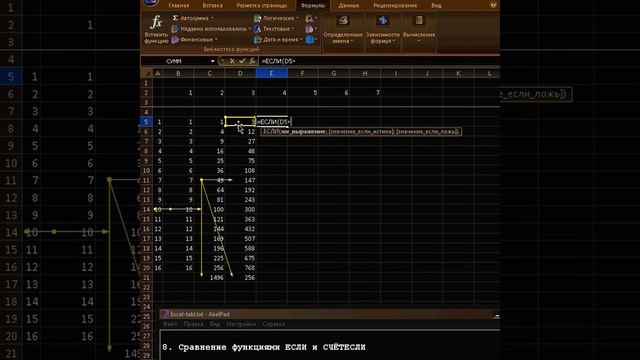
Task: Click into the formula bar text =ЕСЛИ(D5>
Action: coord(279,61)
